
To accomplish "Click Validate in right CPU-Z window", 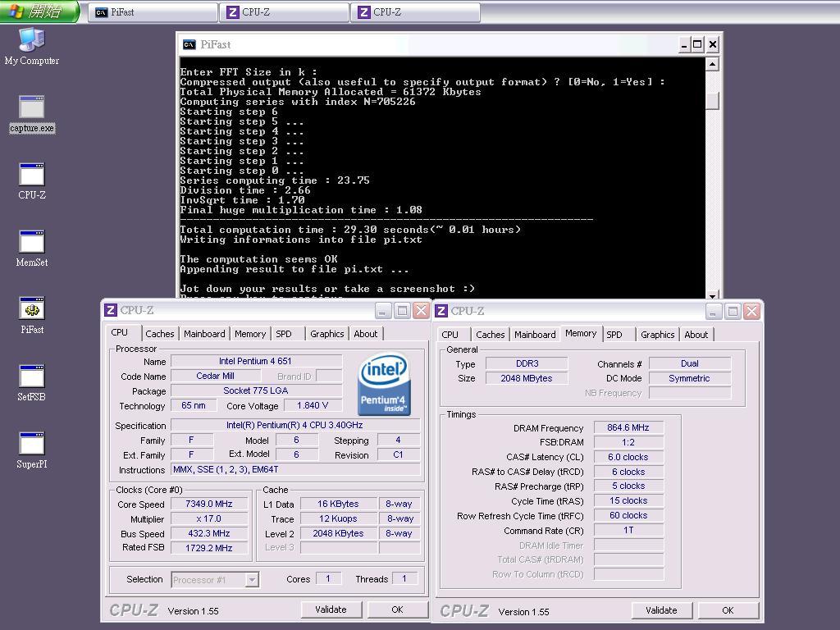I will (x=662, y=610).
